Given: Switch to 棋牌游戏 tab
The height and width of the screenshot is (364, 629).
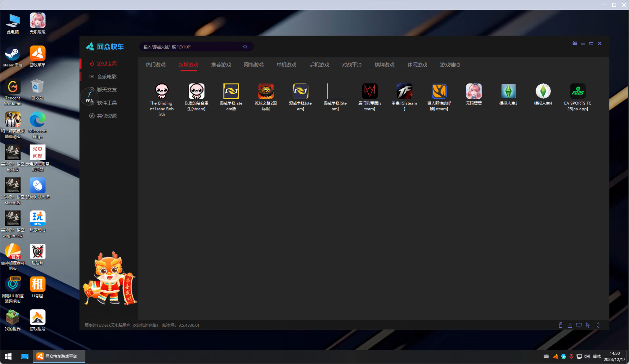Looking at the screenshot, I should point(385,65).
